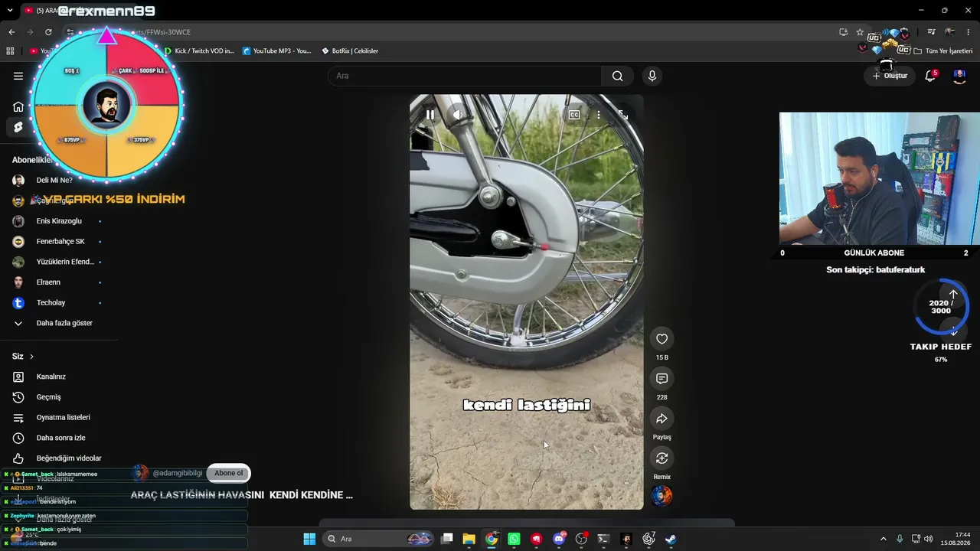Show hidden system tray icons
This screenshot has height=551, width=980.
tap(883, 539)
